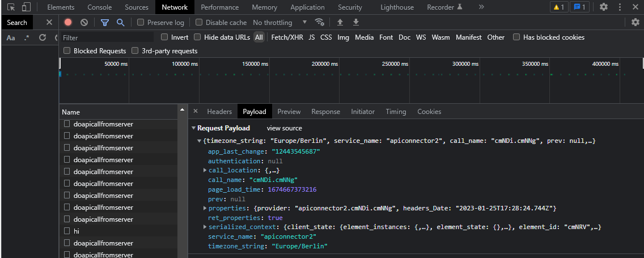Open the Preview tab of request

(x=289, y=111)
